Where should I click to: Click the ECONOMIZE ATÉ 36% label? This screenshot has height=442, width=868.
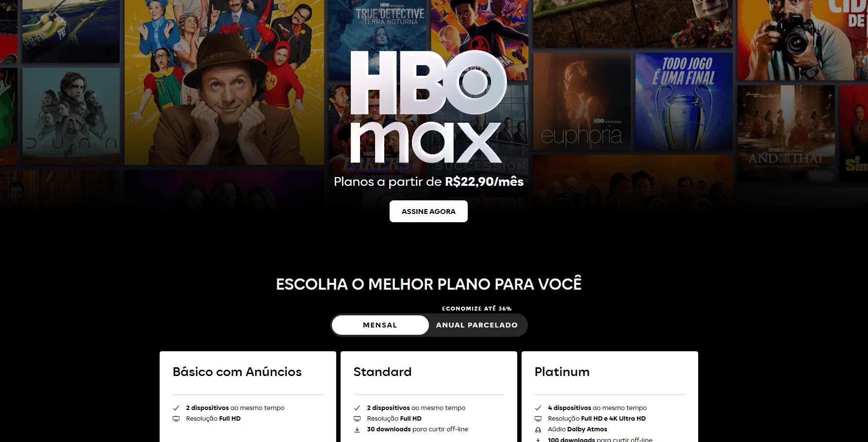(476, 309)
